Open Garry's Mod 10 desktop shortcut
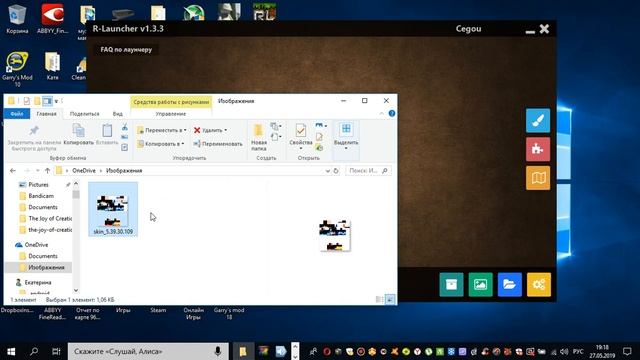The width and height of the screenshot is (640, 360). [17, 69]
